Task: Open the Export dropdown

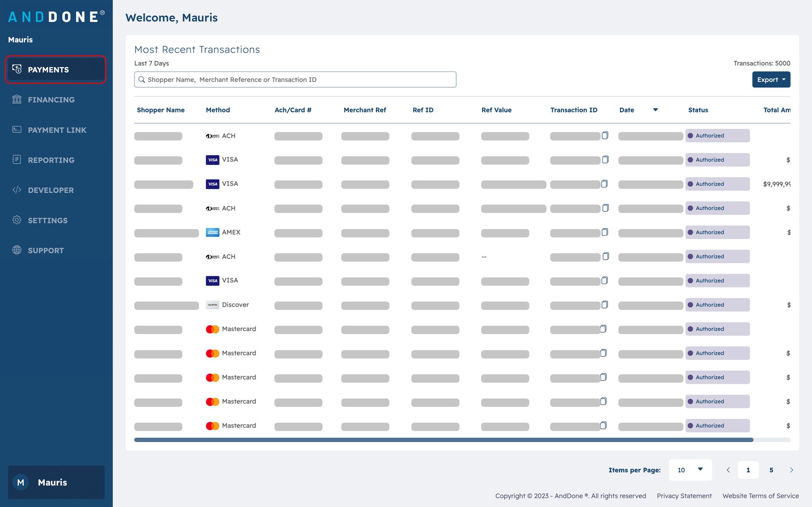Action: [771, 79]
